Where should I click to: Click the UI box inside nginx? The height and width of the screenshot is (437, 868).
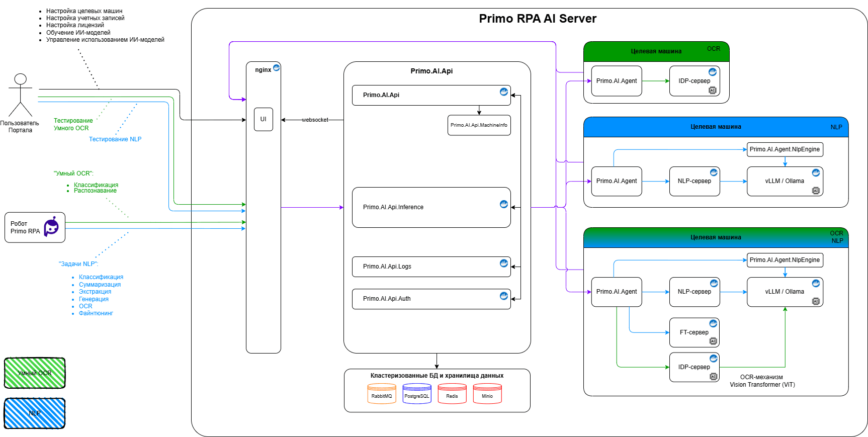click(263, 119)
